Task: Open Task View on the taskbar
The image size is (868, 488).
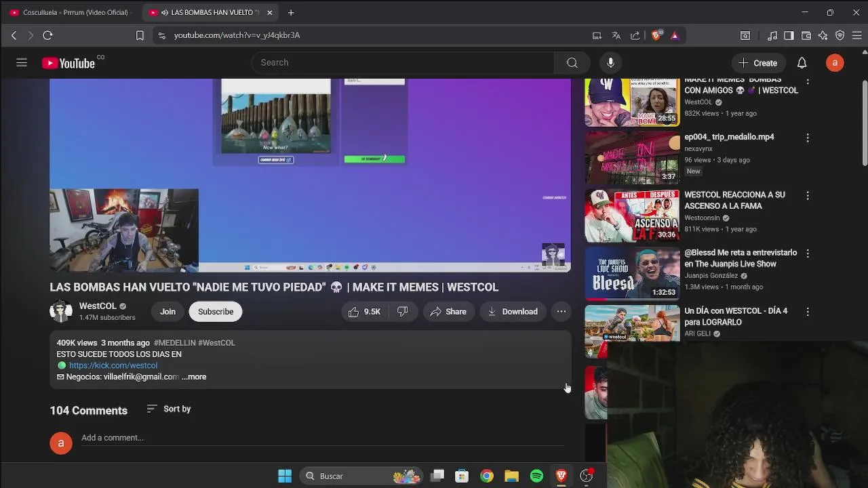Action: click(x=437, y=476)
